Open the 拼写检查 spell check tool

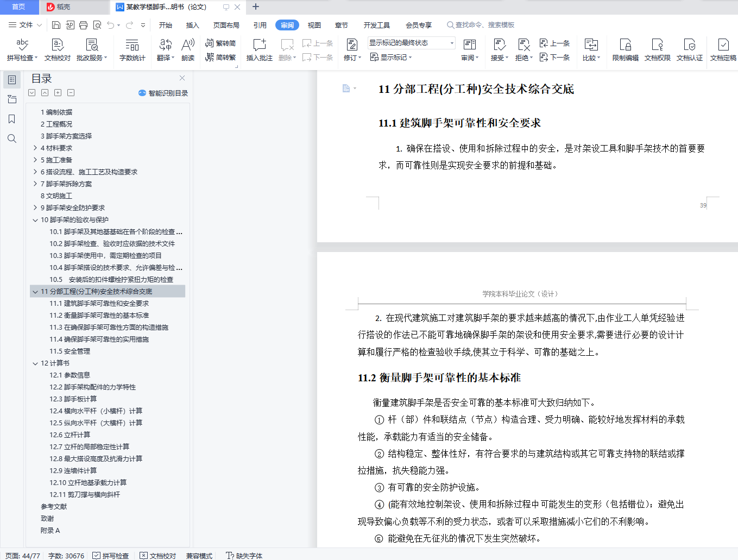[22, 49]
